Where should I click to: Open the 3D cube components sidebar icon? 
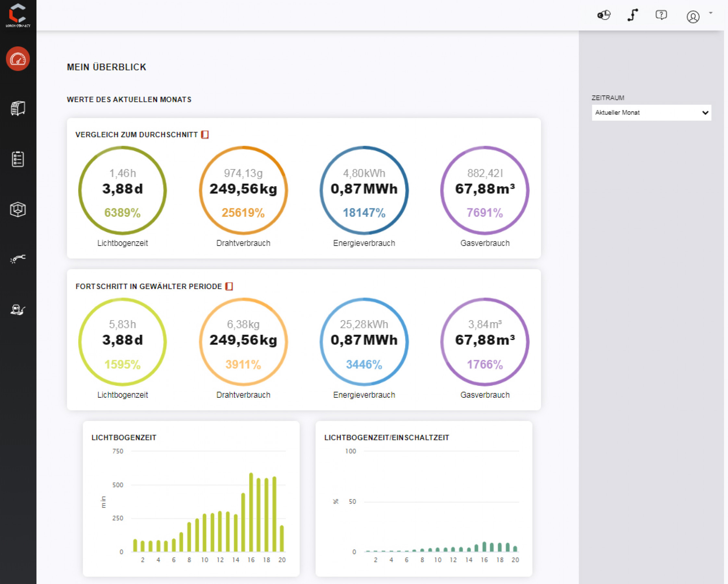[x=18, y=209]
